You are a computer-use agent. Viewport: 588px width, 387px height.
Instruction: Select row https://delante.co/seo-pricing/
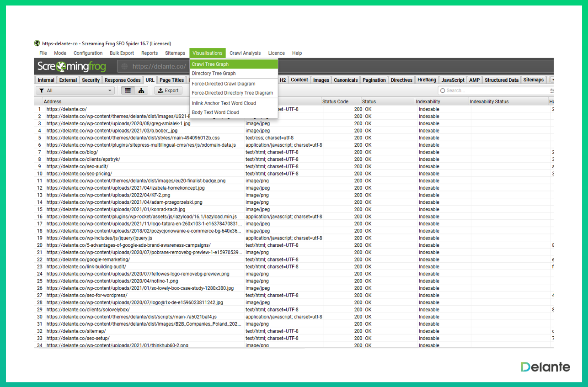(294, 174)
